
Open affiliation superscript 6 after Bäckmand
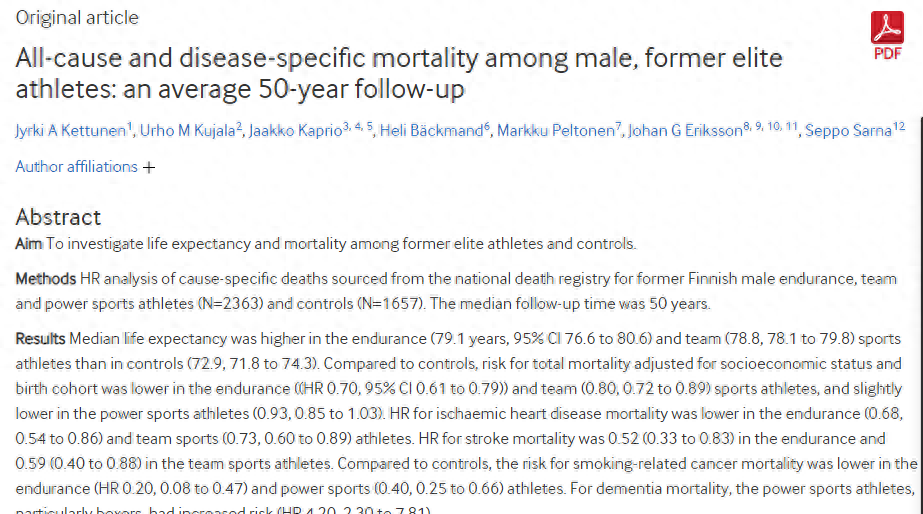pos(487,127)
